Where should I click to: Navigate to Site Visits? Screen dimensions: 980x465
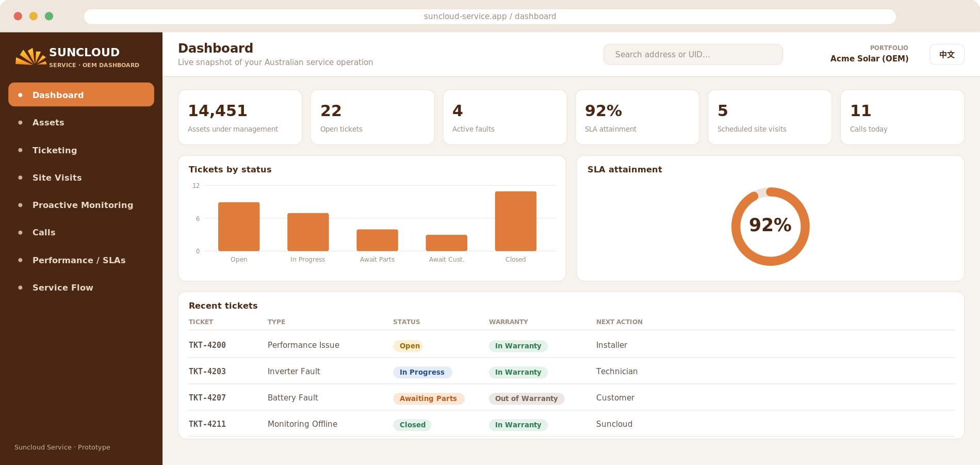pyautogui.click(x=81, y=178)
